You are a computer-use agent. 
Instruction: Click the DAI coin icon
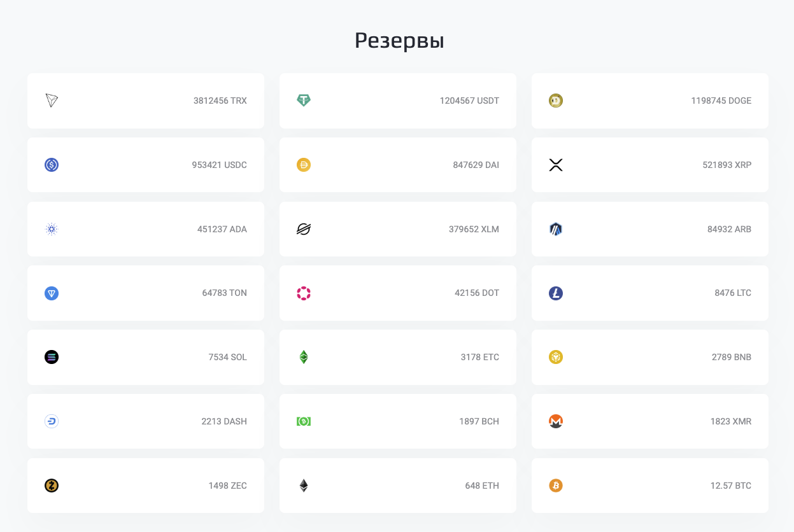click(x=304, y=165)
